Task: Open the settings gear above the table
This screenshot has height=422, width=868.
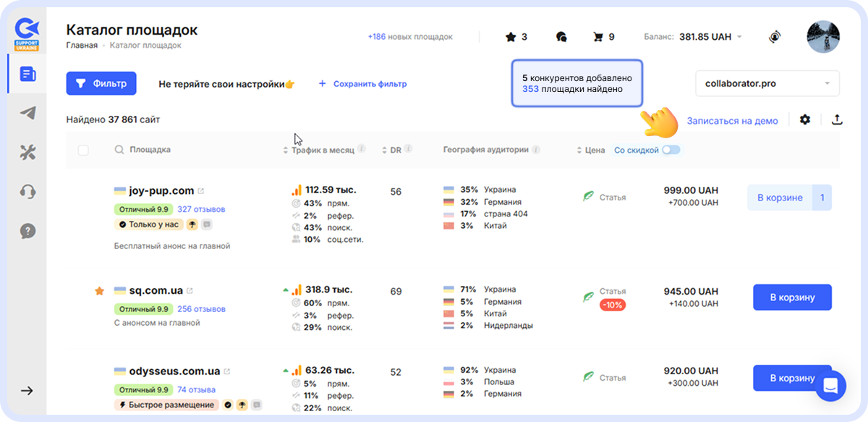Action: 805,120
